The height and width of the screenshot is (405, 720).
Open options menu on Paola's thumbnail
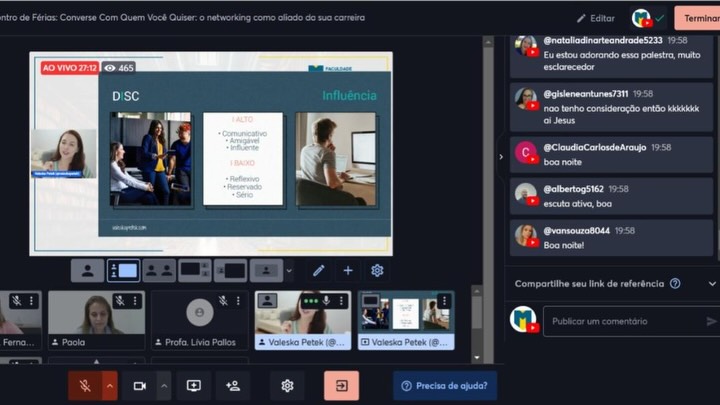pos(135,300)
